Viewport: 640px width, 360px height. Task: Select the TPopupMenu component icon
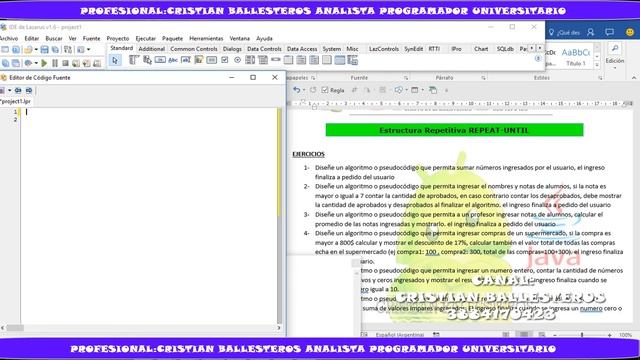click(x=147, y=60)
